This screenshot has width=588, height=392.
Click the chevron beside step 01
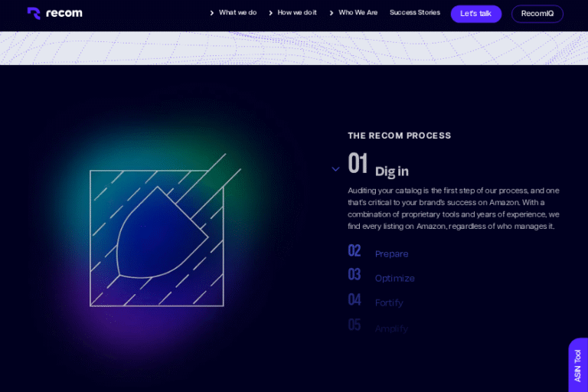[335, 169]
